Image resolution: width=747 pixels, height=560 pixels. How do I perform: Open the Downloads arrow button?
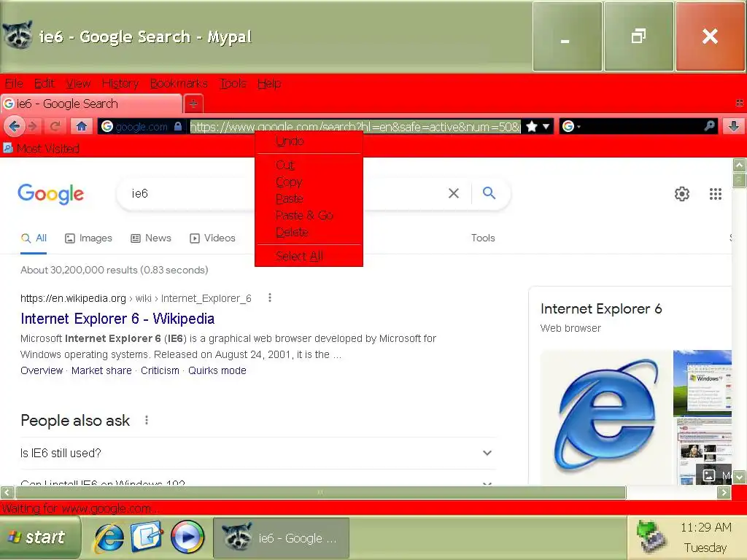coord(734,126)
